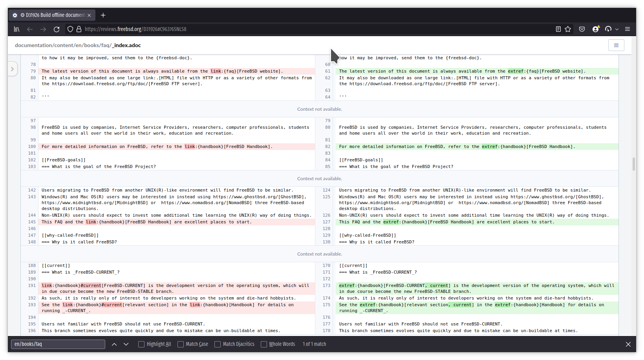Click right '=== What is _FreeBSD-CURRENT_?' line 171
Screen dimensions: 644x360
tap(378, 272)
